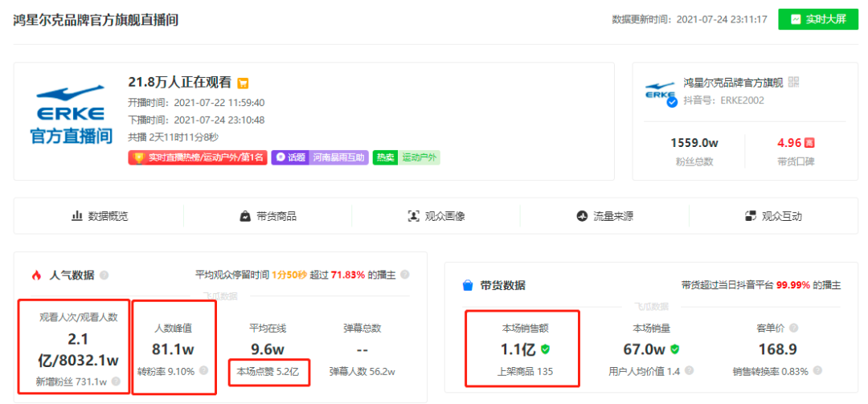Switch to the 带货商品 tab
This screenshot has height=404, width=868.
pos(268,216)
